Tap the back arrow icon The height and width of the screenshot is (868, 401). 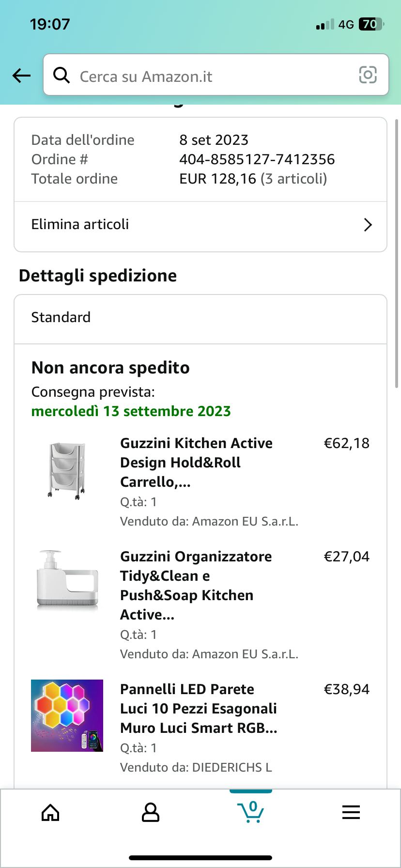pyautogui.click(x=21, y=76)
